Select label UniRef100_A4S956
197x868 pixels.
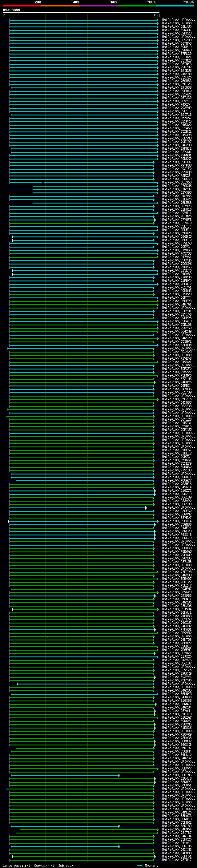click(x=177, y=196)
